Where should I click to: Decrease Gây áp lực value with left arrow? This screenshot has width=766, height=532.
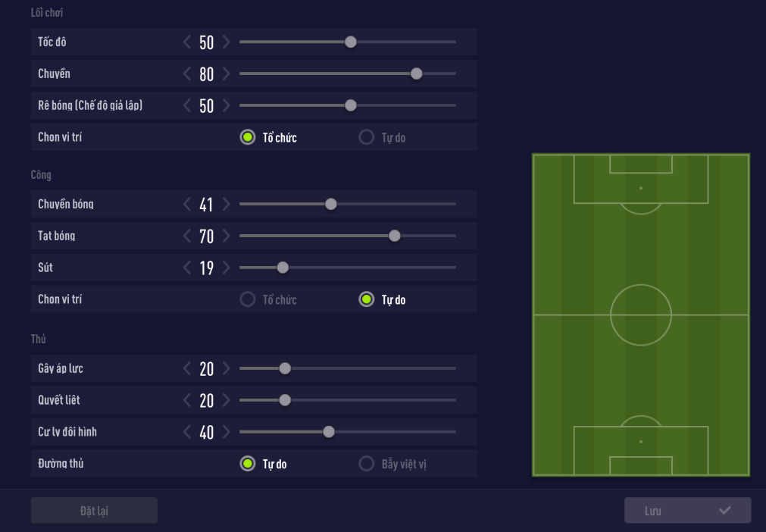click(x=187, y=369)
